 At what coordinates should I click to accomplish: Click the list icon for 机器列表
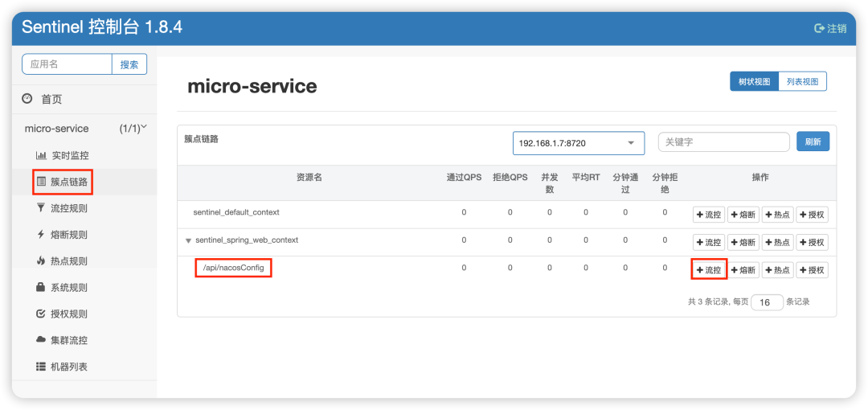(41, 367)
